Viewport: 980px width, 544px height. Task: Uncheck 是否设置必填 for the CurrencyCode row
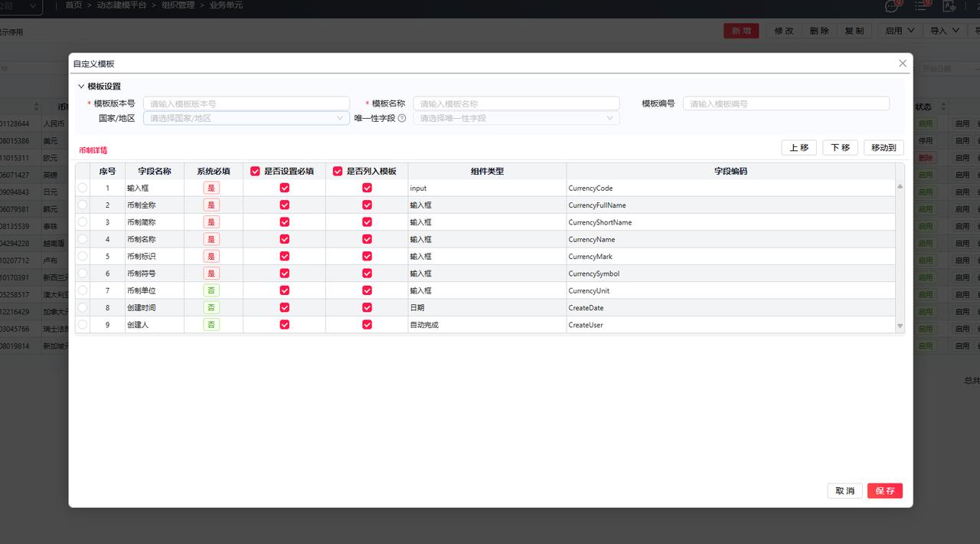tap(285, 188)
